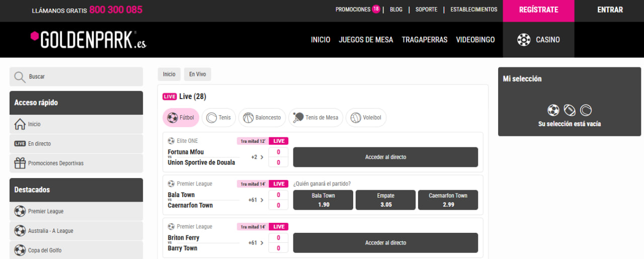Click the Buscar search field
Viewport: 644px width, 259px height.
pyautogui.click(x=76, y=76)
